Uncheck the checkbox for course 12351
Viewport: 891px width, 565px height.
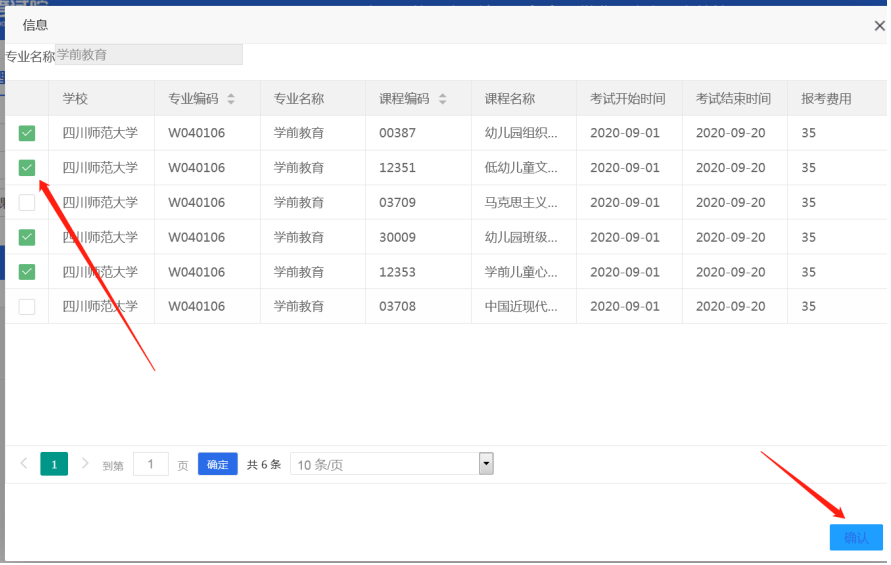pos(27,168)
